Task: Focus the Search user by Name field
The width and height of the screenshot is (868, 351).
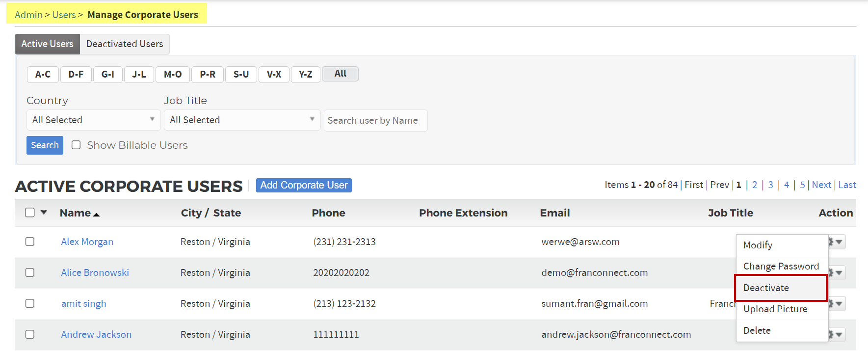Action: click(x=375, y=121)
